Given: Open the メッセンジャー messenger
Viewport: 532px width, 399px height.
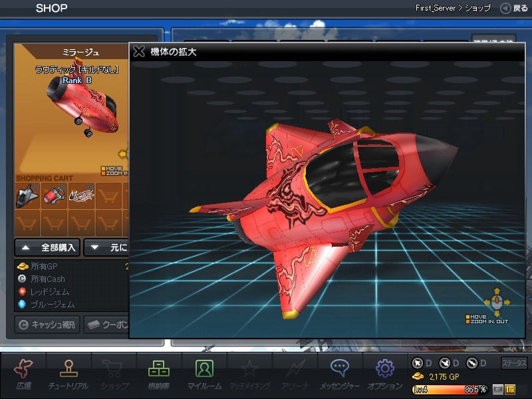Looking at the screenshot, I should click(x=340, y=374).
